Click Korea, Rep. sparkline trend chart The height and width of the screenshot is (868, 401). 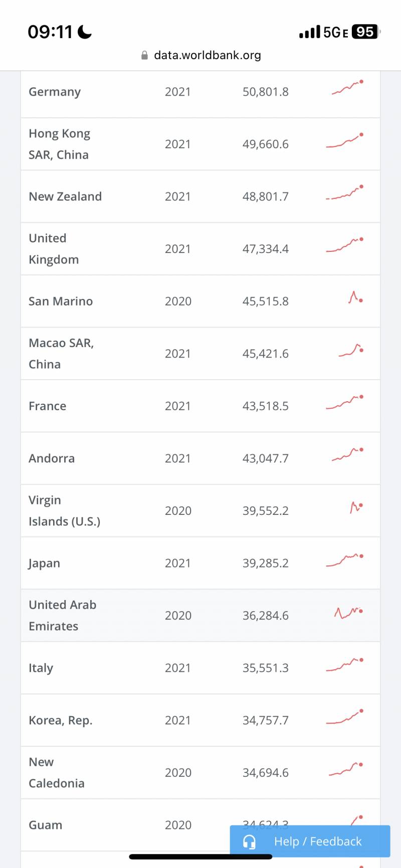345,718
